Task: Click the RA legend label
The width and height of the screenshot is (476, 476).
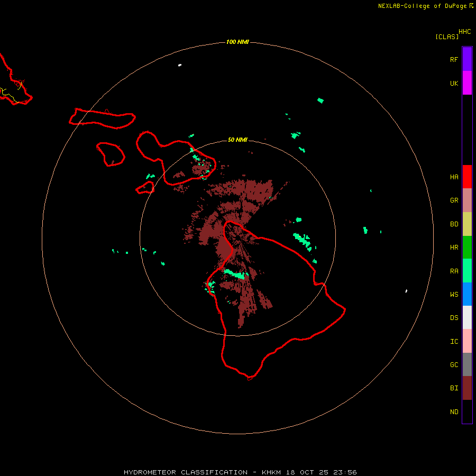Action: tap(454, 271)
